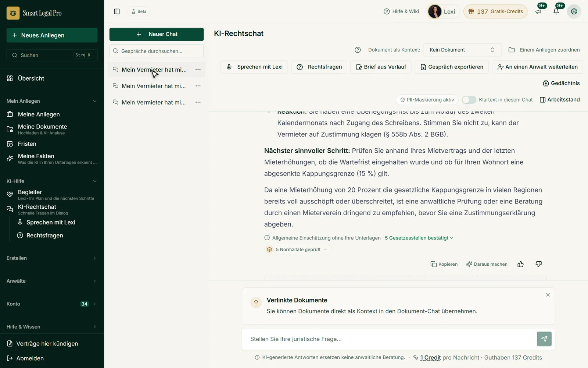Open the Arbeitsstand panel
Image resolution: width=588 pixels, height=368 pixels.
coord(560,100)
